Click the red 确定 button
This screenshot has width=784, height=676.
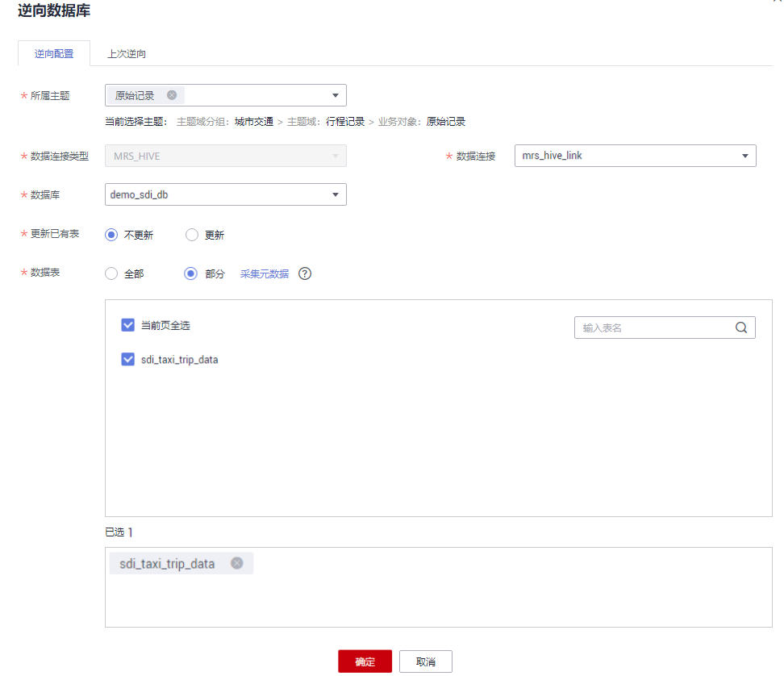(365, 661)
